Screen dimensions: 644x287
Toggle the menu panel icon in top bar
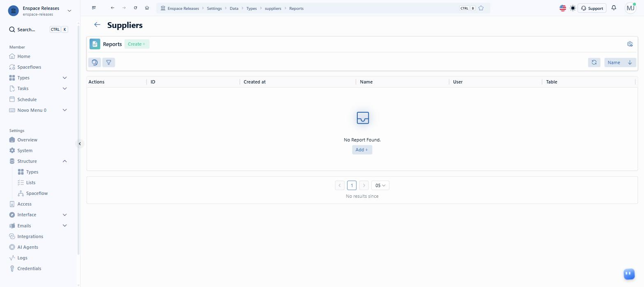[94, 8]
